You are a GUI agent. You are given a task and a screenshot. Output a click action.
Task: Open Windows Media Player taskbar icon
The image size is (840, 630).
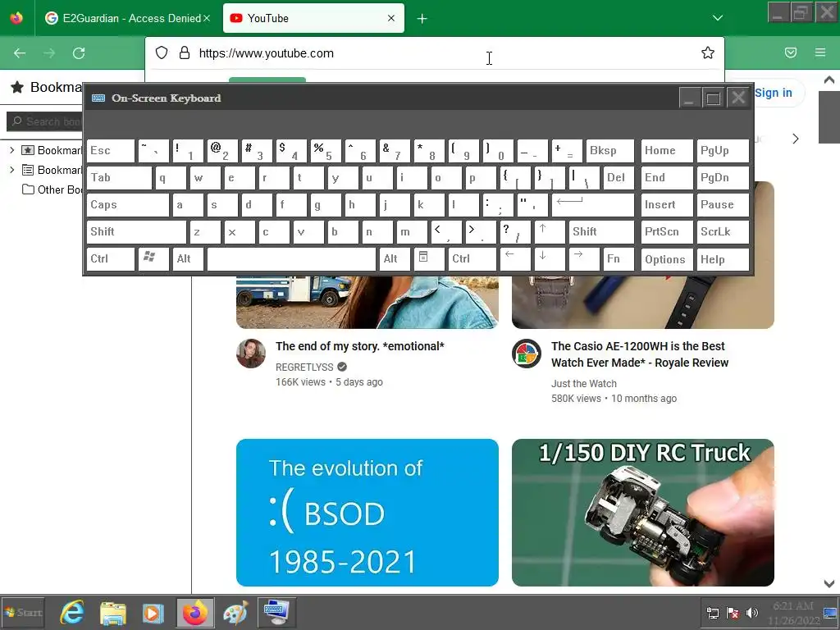[x=153, y=612]
